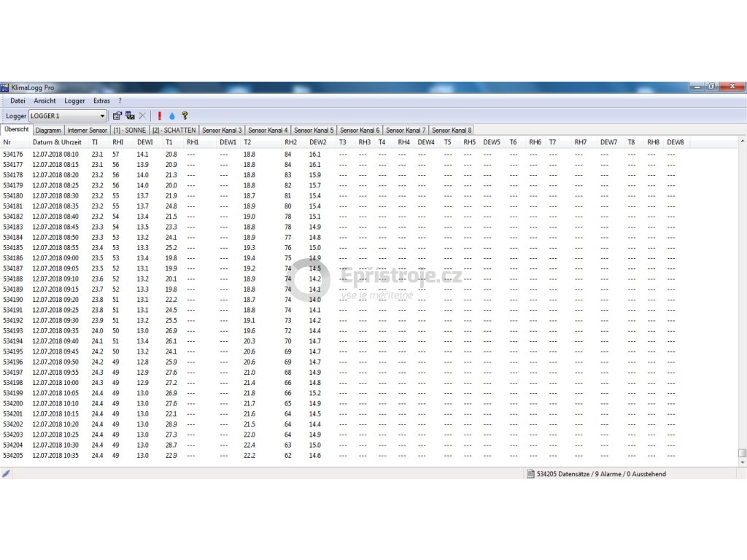The height and width of the screenshot is (560, 747).
Task: Click the vertical scrollbar thumb
Action: [742, 453]
